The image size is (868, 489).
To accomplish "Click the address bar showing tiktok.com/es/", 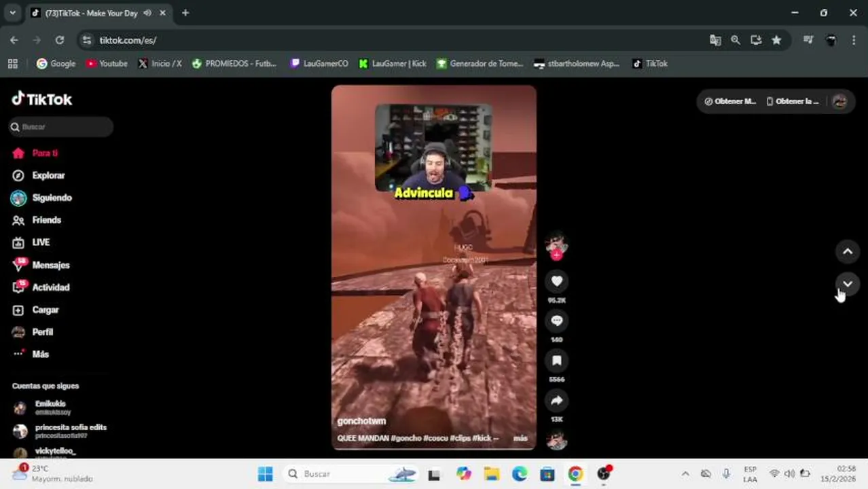I will 401,40.
